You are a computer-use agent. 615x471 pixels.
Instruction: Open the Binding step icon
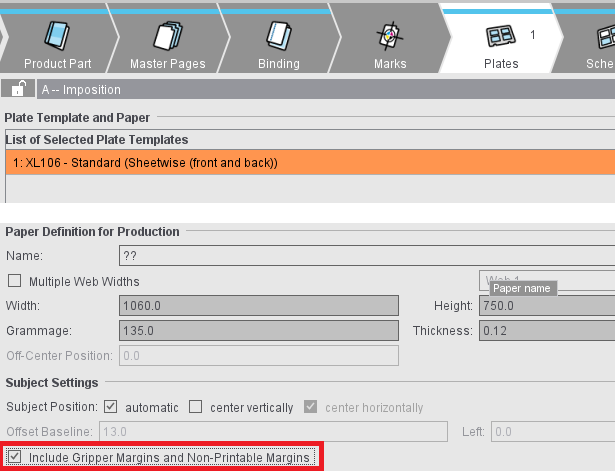[x=278, y=36]
